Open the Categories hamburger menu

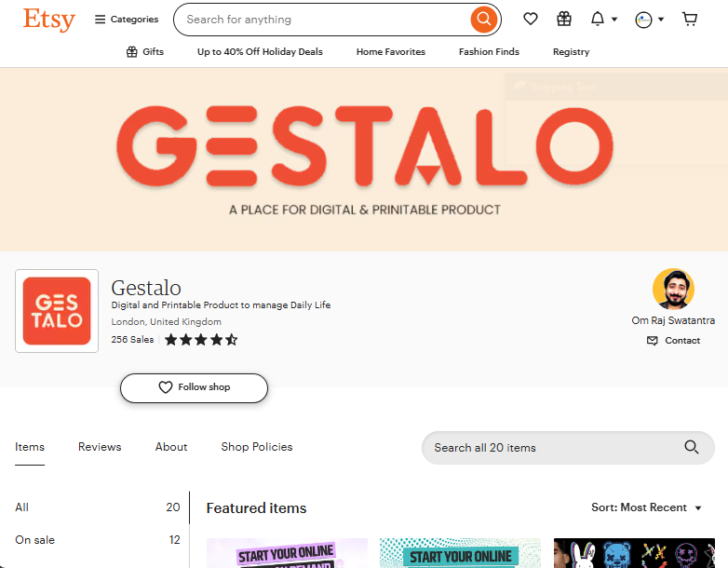click(127, 20)
